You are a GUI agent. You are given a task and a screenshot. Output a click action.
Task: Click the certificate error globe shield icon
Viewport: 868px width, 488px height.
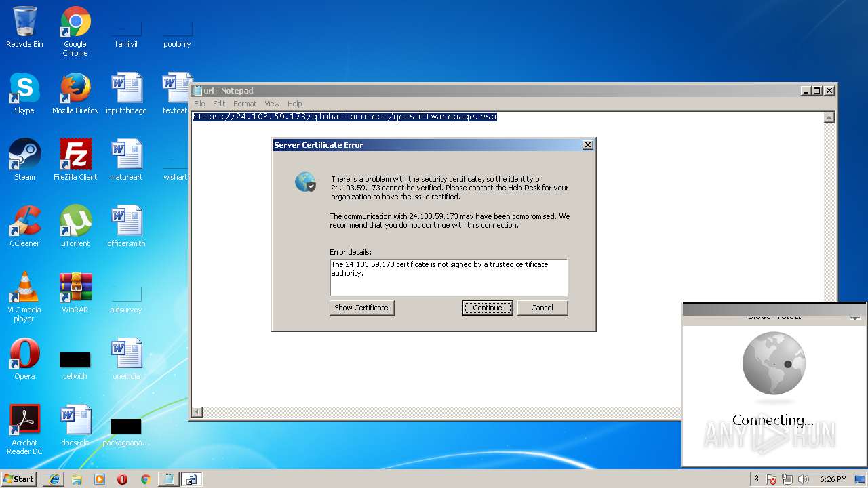click(x=306, y=182)
